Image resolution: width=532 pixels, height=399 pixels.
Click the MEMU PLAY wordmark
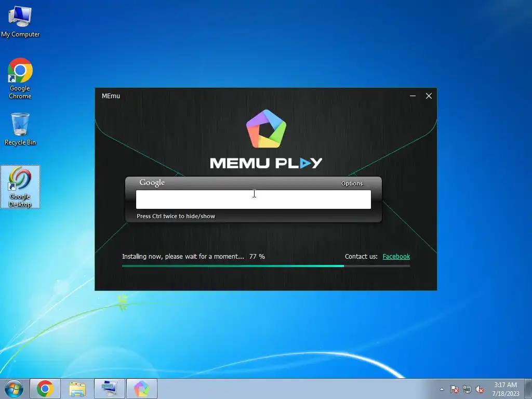[x=266, y=163]
